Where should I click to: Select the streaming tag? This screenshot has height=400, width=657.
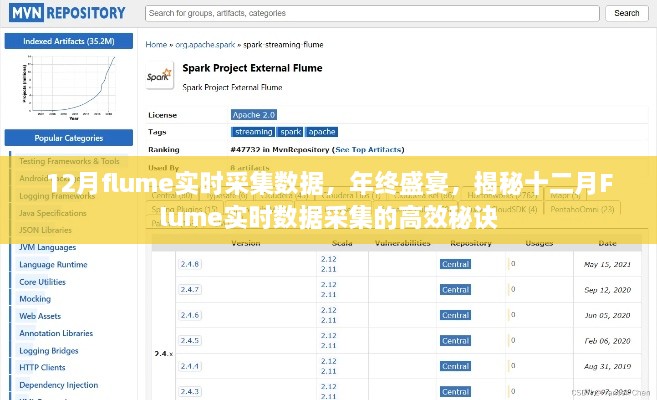click(253, 132)
